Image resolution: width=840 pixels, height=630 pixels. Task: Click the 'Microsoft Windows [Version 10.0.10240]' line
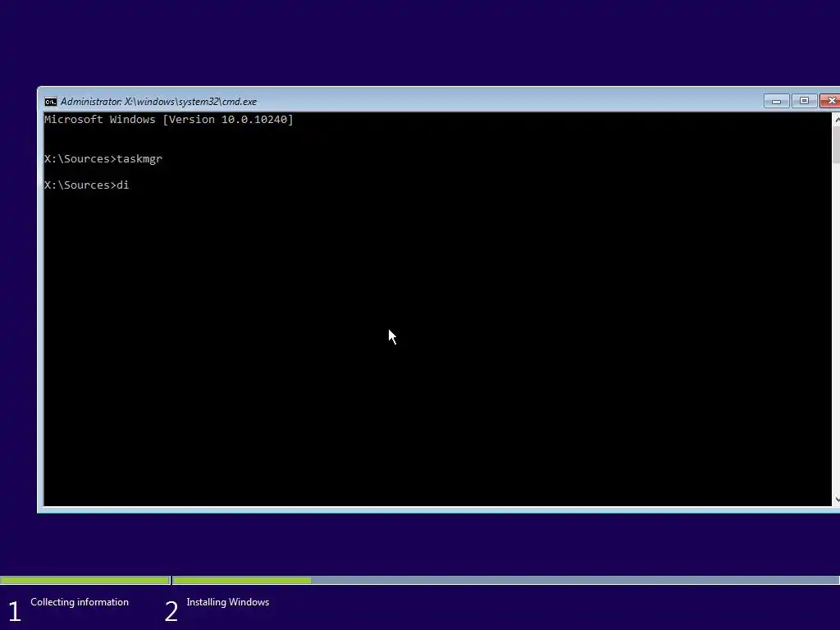(x=169, y=120)
